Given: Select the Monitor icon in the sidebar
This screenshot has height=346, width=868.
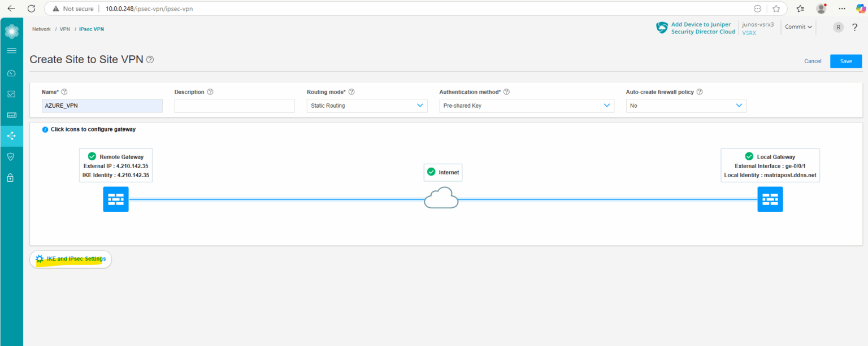Looking at the screenshot, I should [11, 94].
